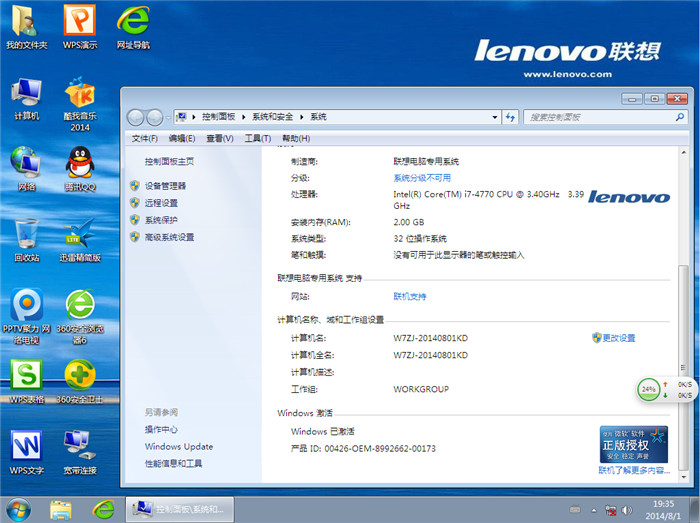Click inside the 搜索控制面板 search box
Screen dimensions: 700x523
point(600,117)
